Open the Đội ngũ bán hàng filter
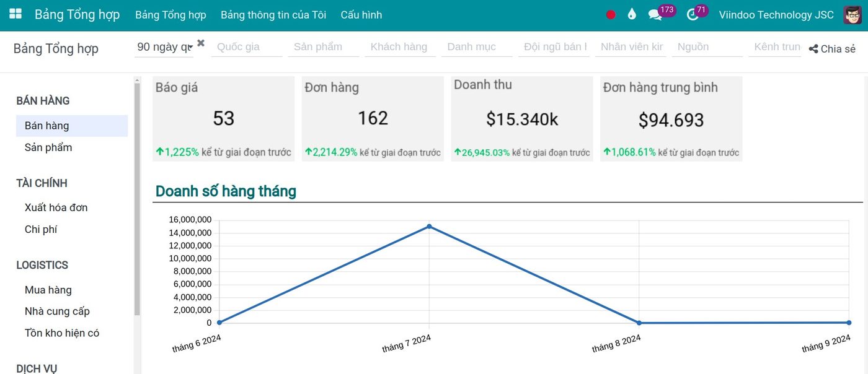This screenshot has height=374, width=868. coord(554,47)
